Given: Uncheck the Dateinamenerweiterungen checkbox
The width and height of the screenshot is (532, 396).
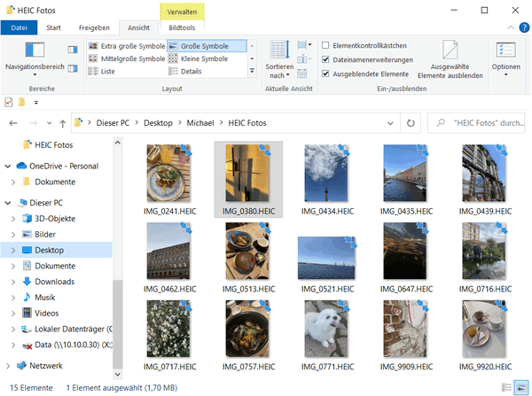Looking at the screenshot, I should pyautogui.click(x=325, y=59).
